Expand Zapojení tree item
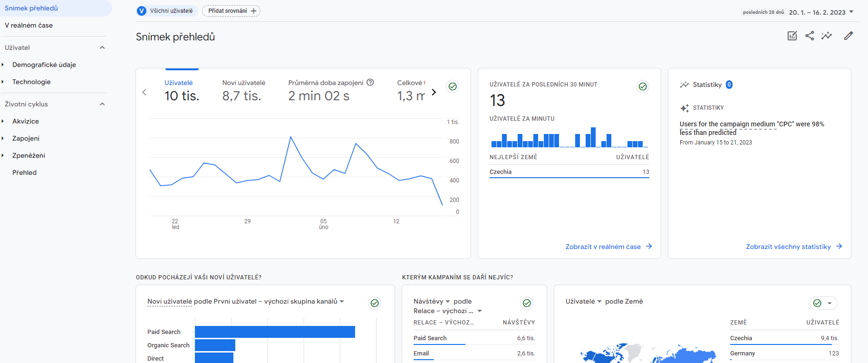The width and height of the screenshot is (868, 363). [3, 138]
